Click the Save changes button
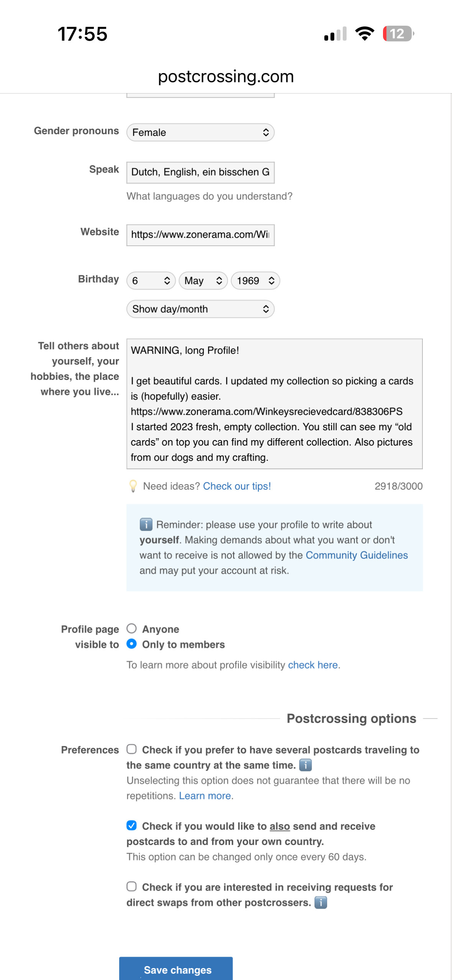 coord(176,968)
